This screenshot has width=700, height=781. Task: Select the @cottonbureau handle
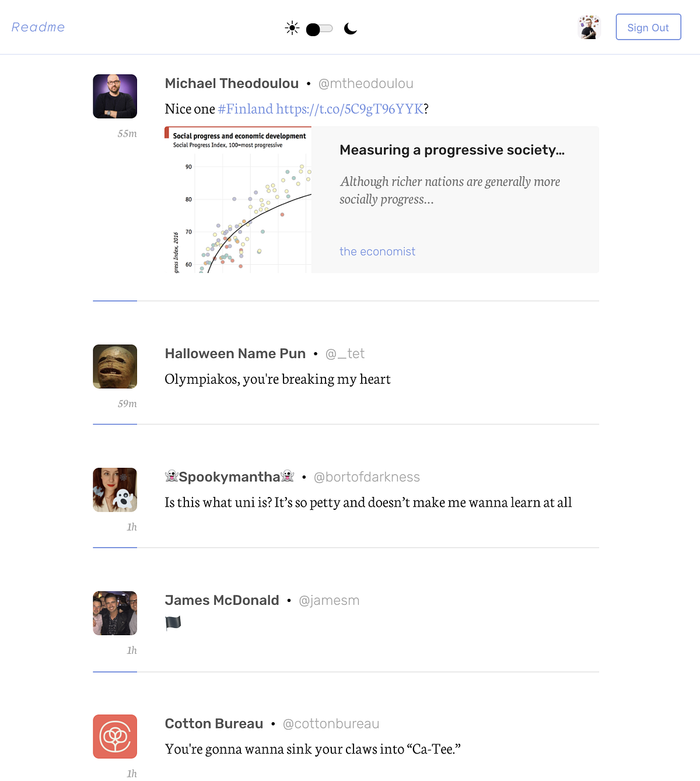coord(331,723)
